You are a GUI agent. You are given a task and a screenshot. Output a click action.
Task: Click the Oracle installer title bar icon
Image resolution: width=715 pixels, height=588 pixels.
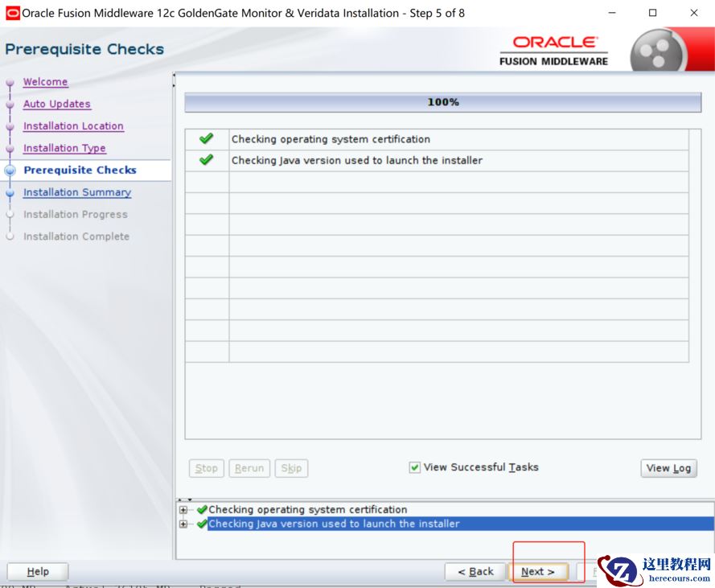12,13
